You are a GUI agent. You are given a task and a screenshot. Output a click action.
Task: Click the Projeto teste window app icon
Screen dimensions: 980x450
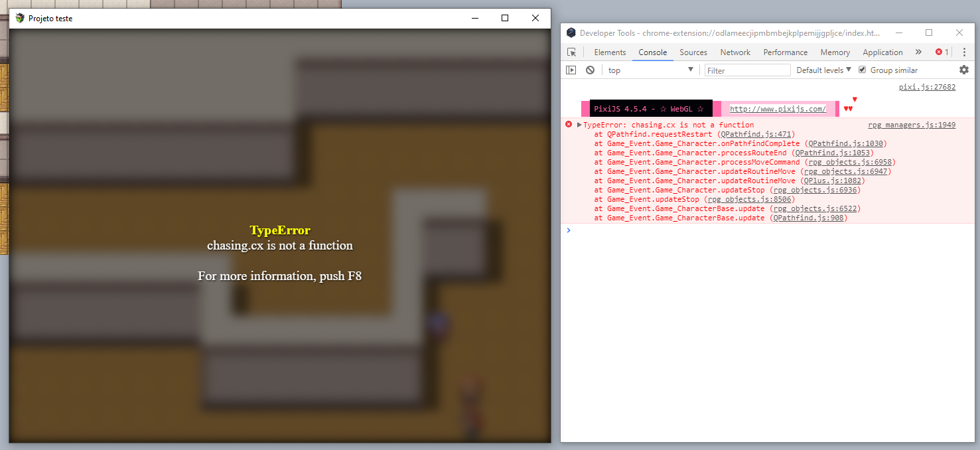tap(20, 19)
